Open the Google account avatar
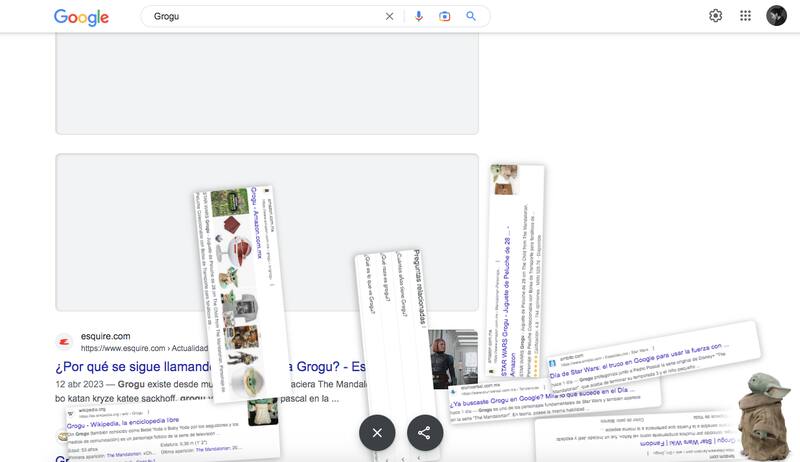 [x=776, y=15]
